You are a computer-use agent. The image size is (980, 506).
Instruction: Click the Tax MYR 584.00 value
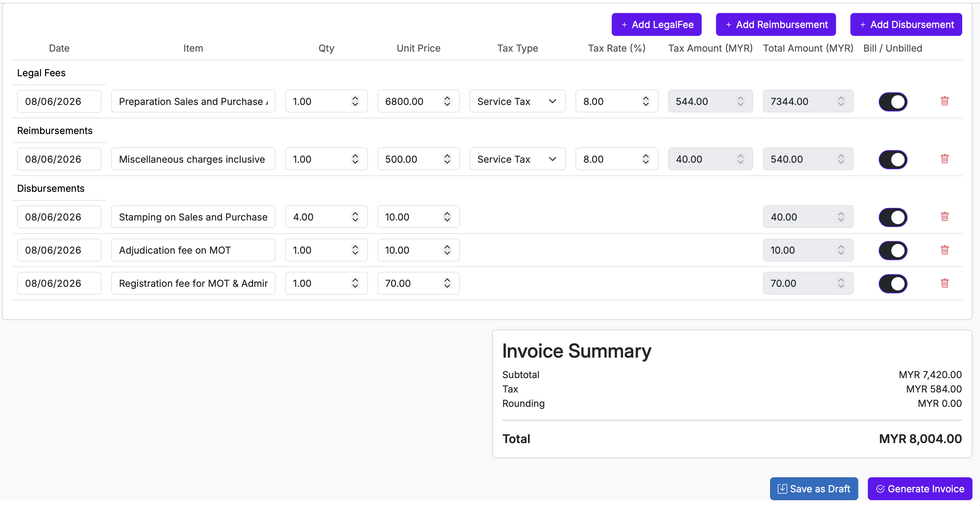(933, 389)
